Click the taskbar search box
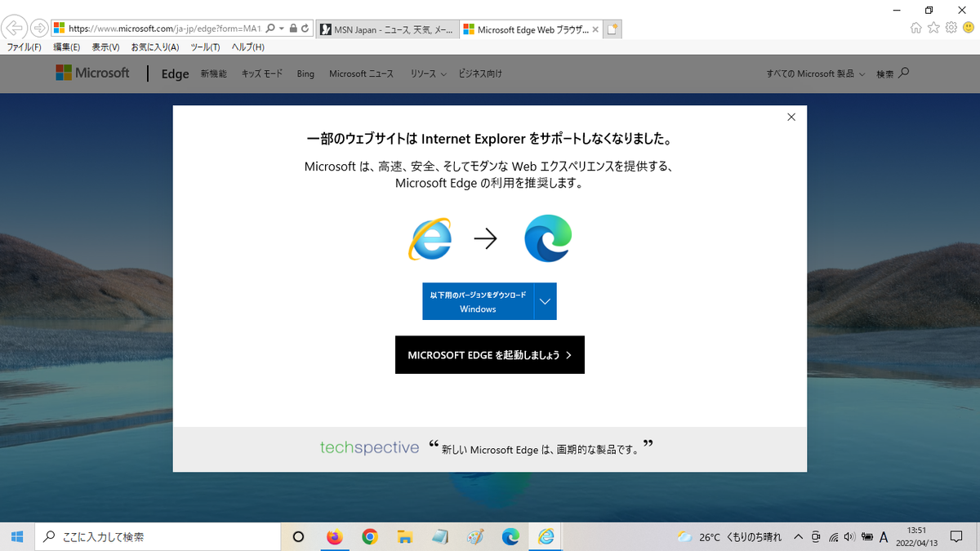This screenshot has height=551, width=980. (x=157, y=536)
